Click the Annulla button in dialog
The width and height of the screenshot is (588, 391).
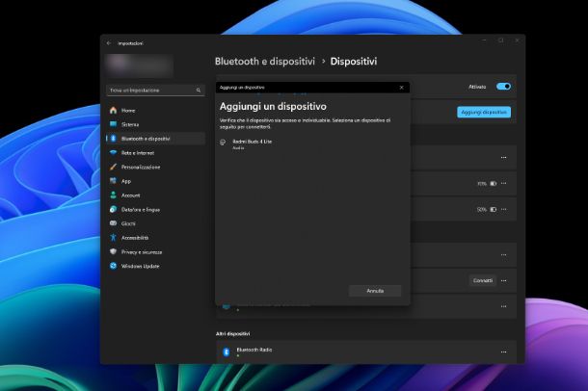[374, 290]
